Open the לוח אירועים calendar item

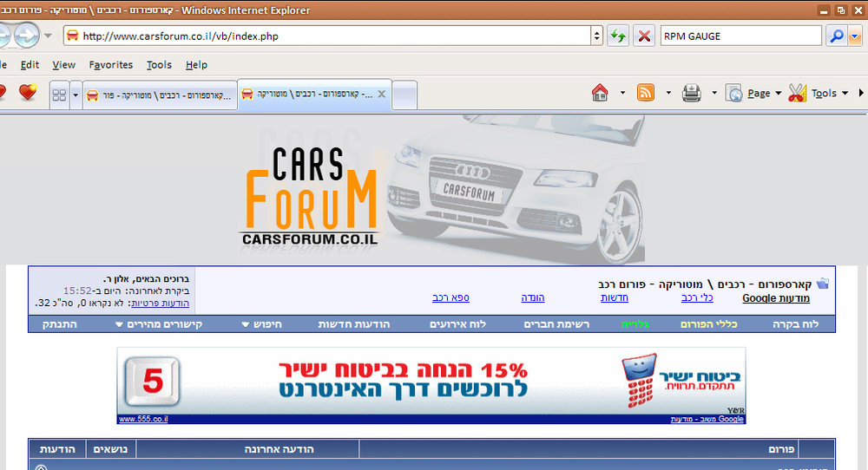457,324
